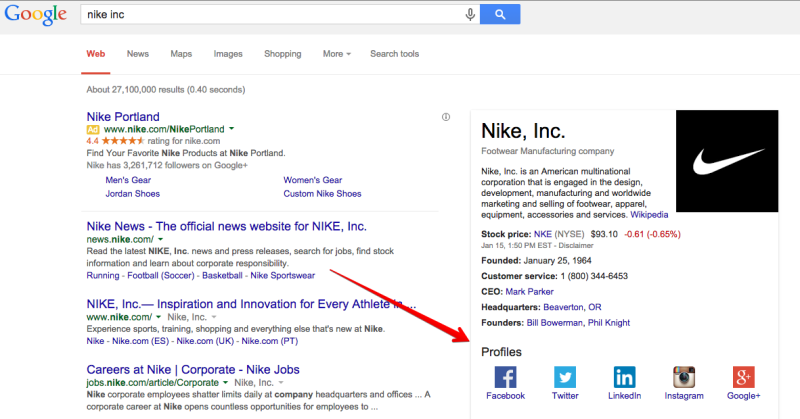Open the Wikipedia link in knowledge panel

tap(649, 215)
